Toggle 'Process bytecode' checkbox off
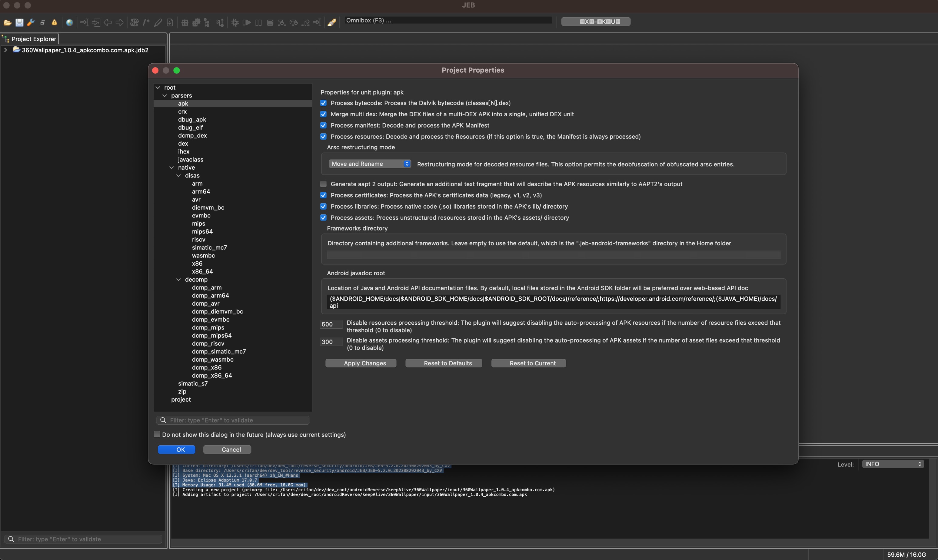This screenshot has width=938, height=560. (323, 103)
